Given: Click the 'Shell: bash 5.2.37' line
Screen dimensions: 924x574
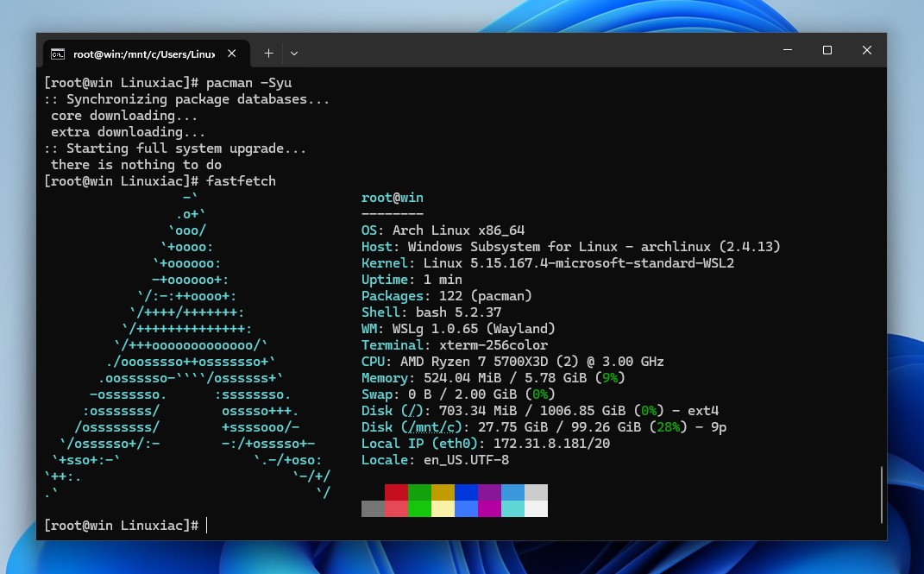Looking at the screenshot, I should click(x=431, y=312).
